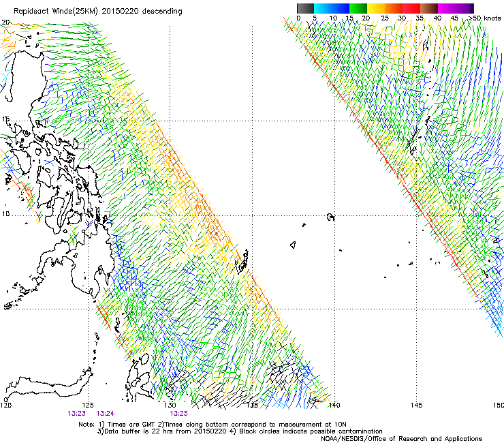Click the longitude label '130'

coord(170,405)
